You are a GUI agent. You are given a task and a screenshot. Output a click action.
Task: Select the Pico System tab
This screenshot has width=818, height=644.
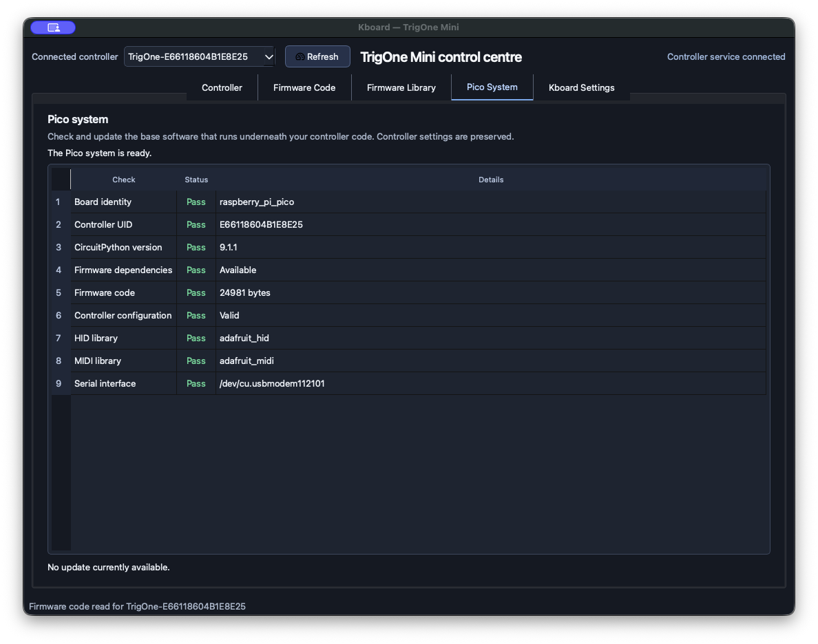[x=492, y=87]
